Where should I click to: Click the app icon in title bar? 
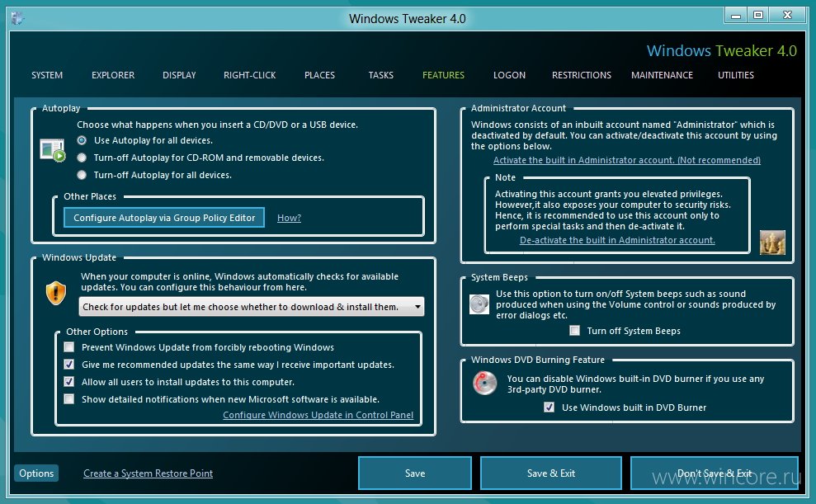(17, 18)
